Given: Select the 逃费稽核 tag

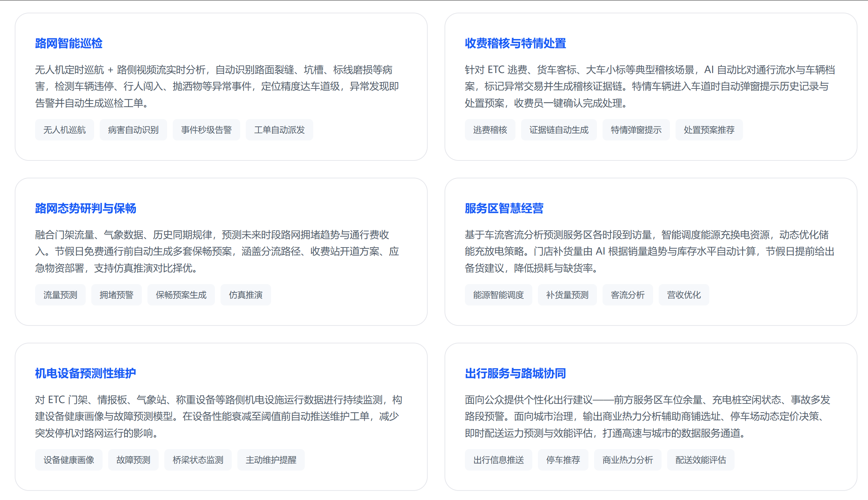Looking at the screenshot, I should (x=490, y=130).
